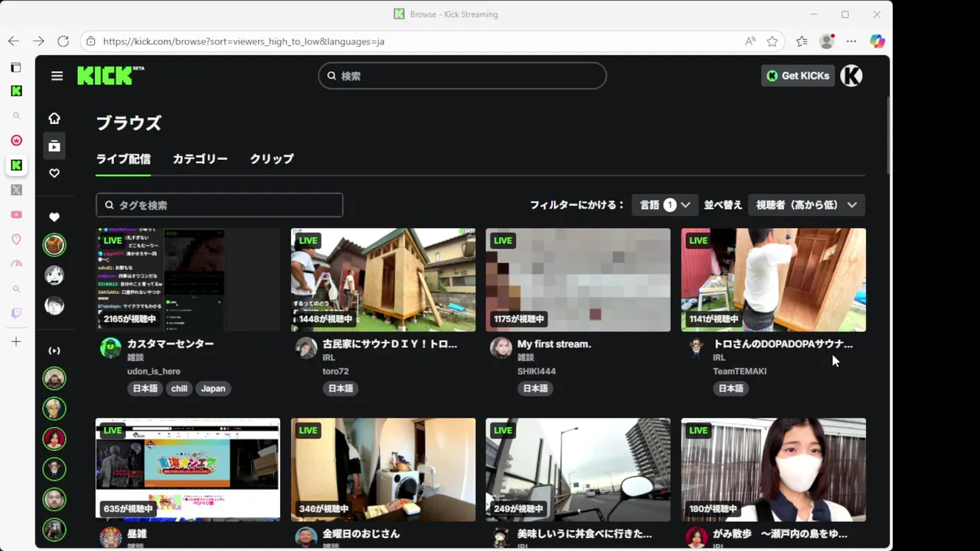Click the 検索 search field
Image resolution: width=980 pixels, height=551 pixels.
(462, 76)
